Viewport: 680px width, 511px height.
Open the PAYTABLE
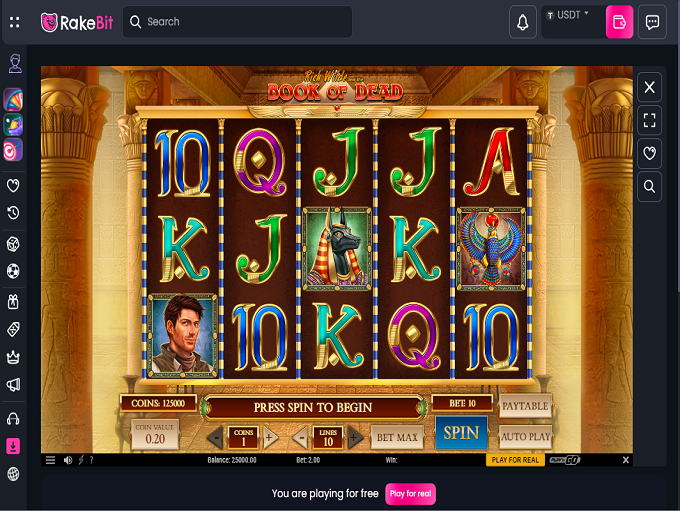(x=525, y=406)
